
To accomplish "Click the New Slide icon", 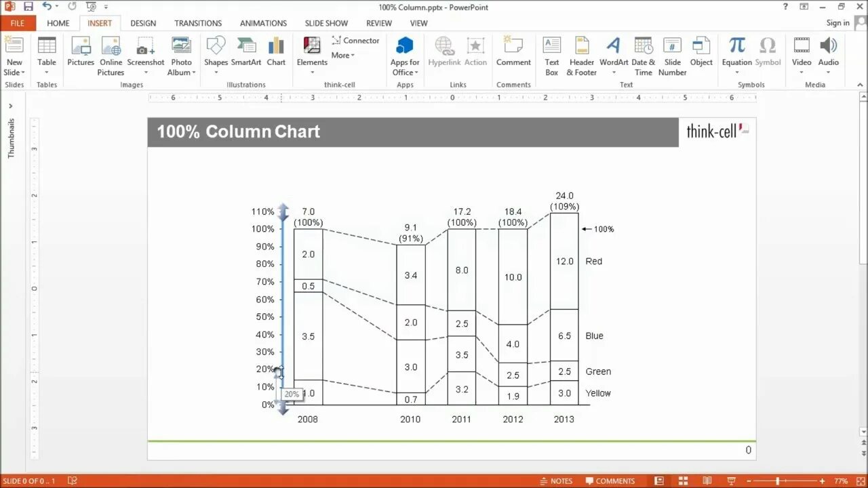I will pos(14,45).
